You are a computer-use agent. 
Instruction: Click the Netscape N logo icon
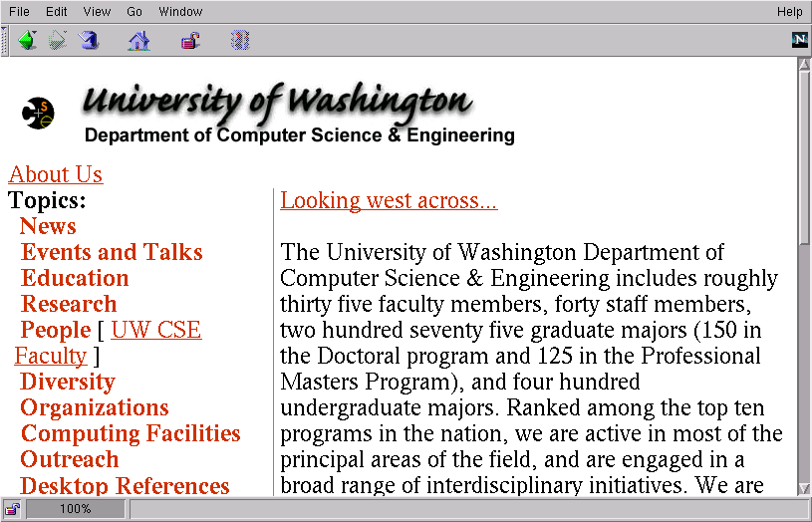point(800,40)
